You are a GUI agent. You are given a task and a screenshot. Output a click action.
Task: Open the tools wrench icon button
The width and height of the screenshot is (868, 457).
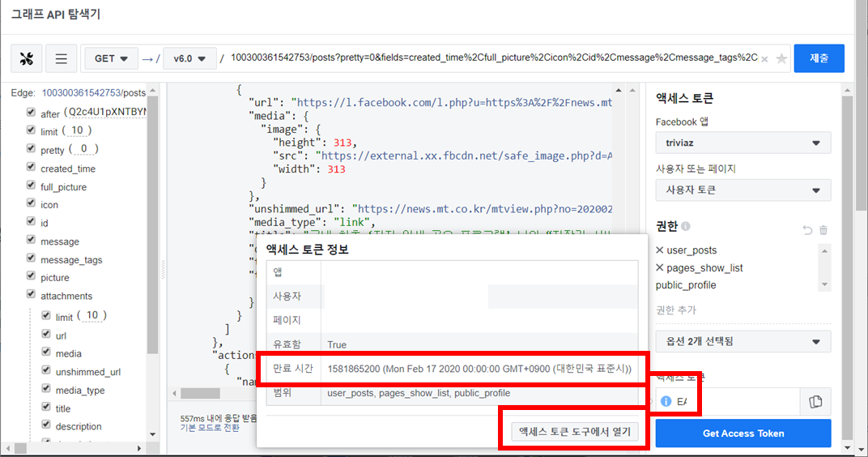click(27, 58)
